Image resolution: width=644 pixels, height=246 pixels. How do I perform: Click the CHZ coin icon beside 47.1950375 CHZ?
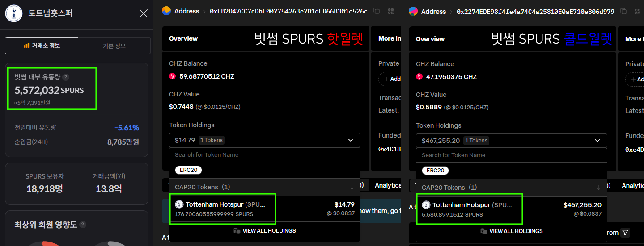pyautogui.click(x=419, y=77)
